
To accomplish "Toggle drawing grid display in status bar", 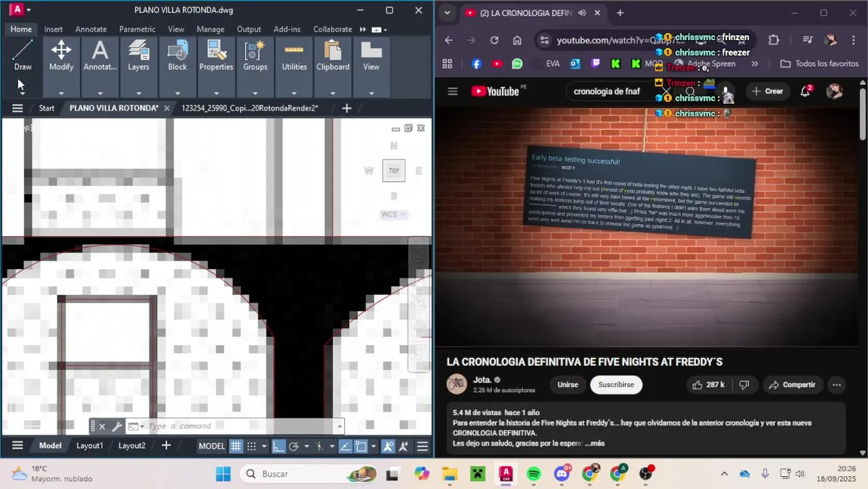I will tap(236, 446).
